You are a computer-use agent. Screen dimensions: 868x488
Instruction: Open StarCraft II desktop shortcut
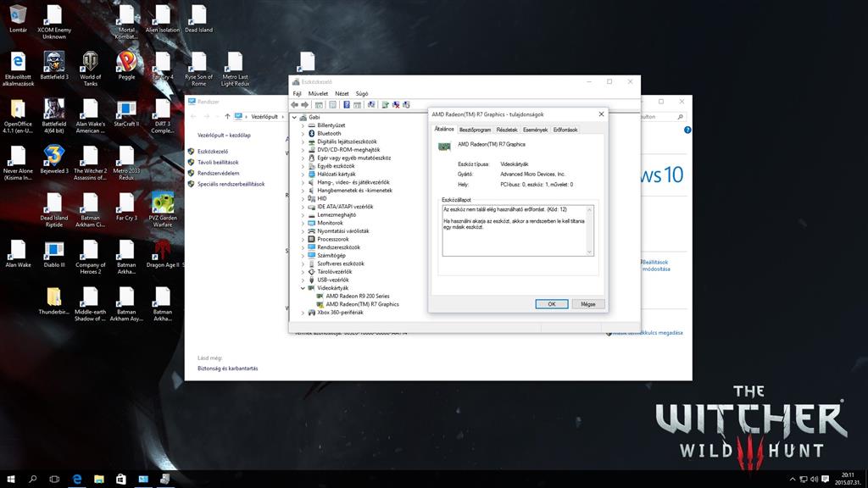126,113
